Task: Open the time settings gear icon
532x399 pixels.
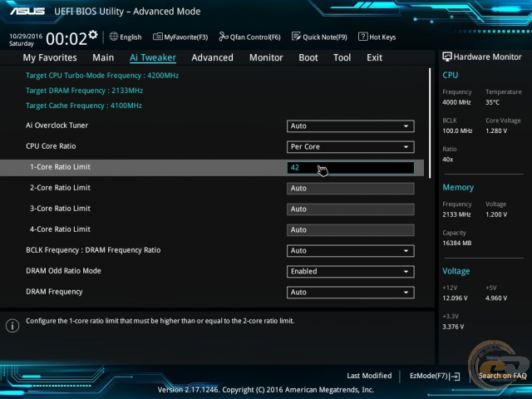Action: click(x=93, y=34)
